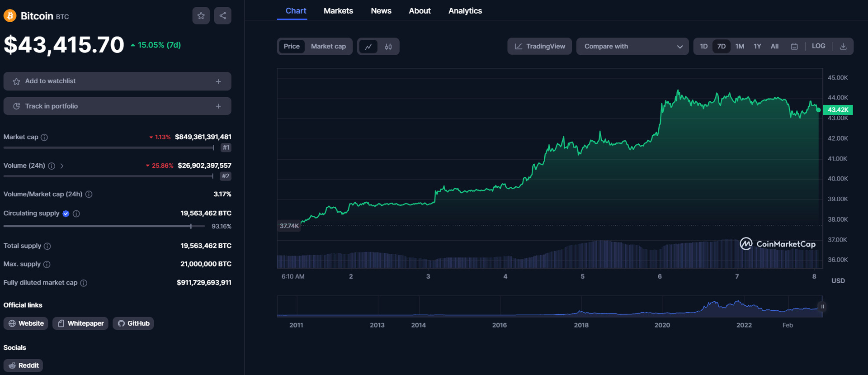Set chart range to All
This screenshot has height=375, width=868.
[x=774, y=46]
